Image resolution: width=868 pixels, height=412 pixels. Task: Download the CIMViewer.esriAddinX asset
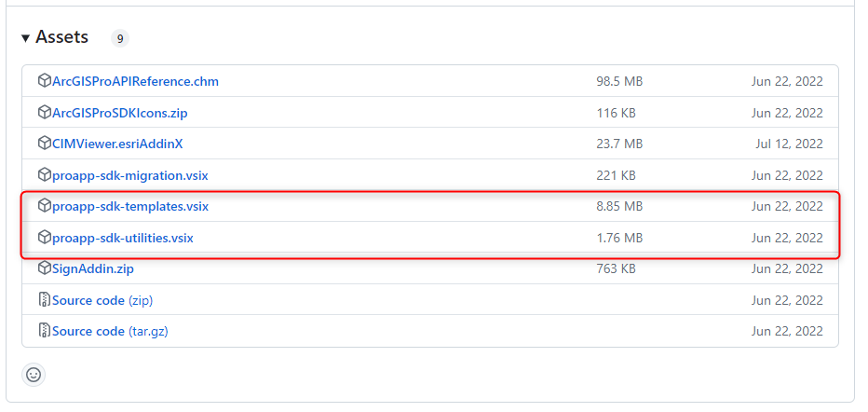pos(117,144)
